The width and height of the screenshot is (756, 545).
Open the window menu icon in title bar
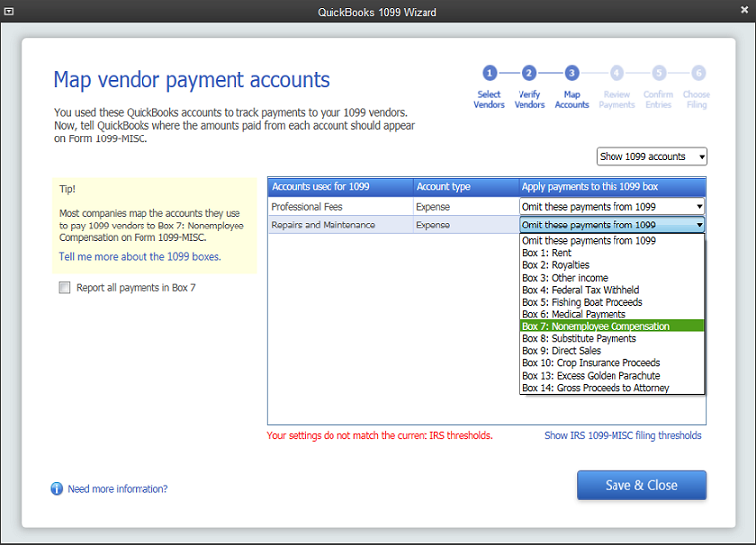point(9,11)
